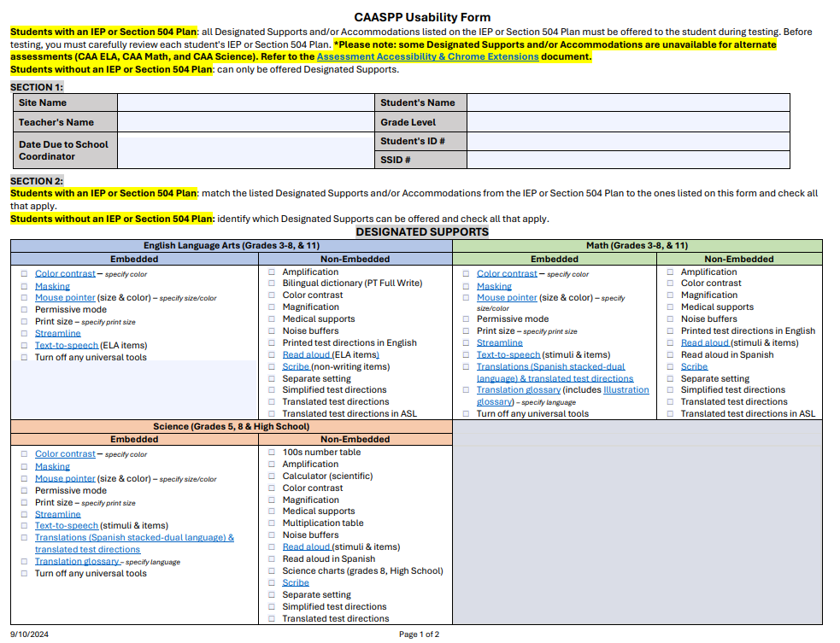Click Page 1 of 2 footer text
This screenshot has width=840, height=643.
tap(419, 634)
